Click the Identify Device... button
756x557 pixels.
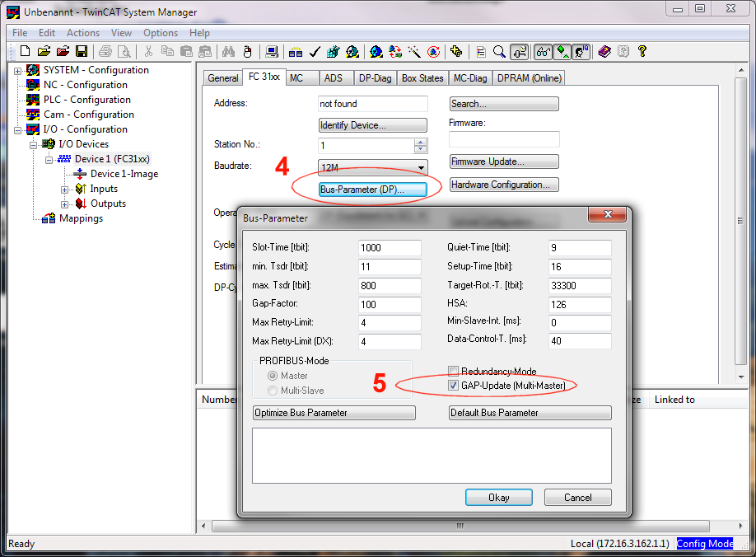coord(373,125)
